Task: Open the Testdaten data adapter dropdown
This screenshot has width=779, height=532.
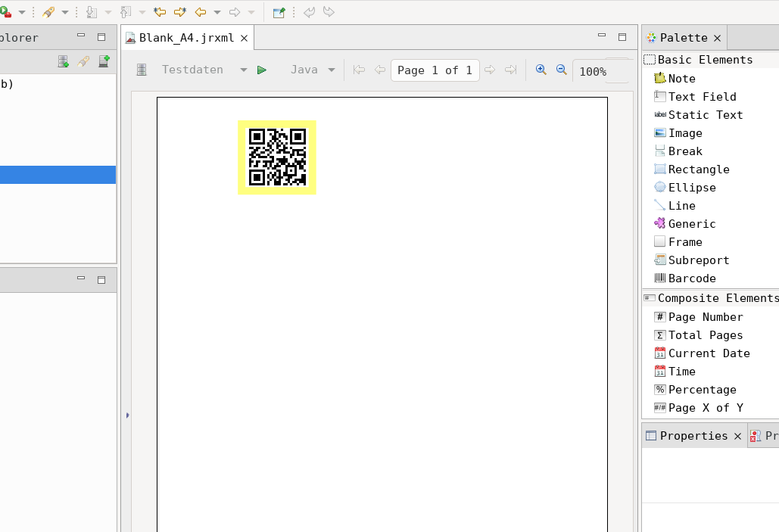Action: click(x=243, y=70)
